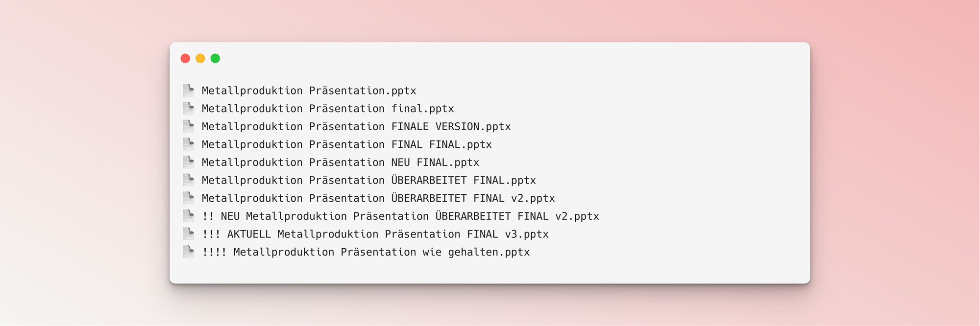Select icon of !!!! wie gehalten.pptx file
Screen dimensions: 980x326
(189, 252)
